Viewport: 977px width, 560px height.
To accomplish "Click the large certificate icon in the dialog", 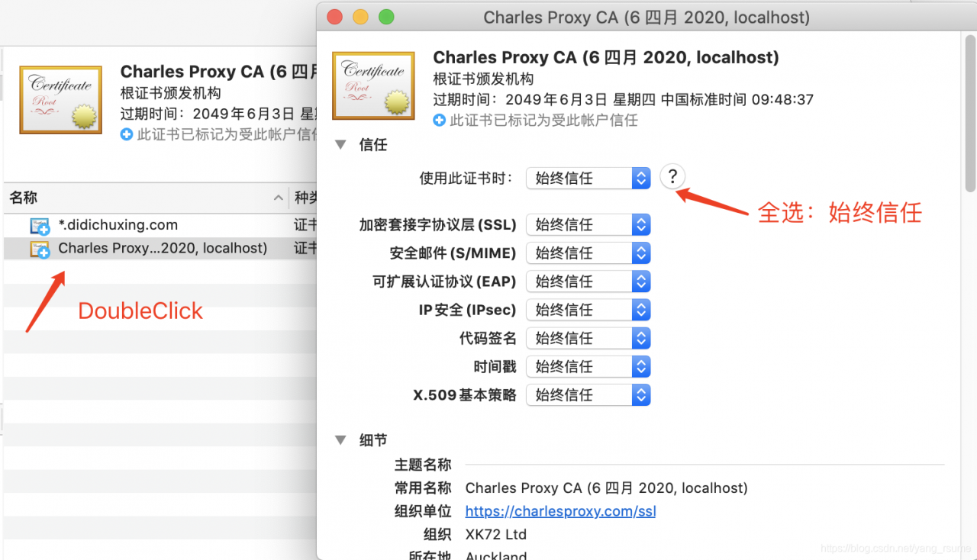I will [373, 85].
